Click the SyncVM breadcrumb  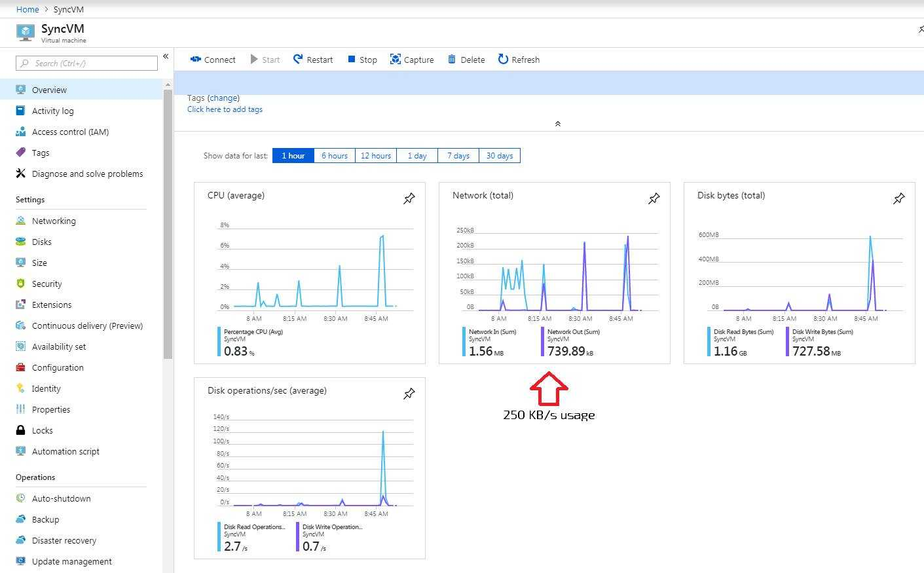pos(68,9)
